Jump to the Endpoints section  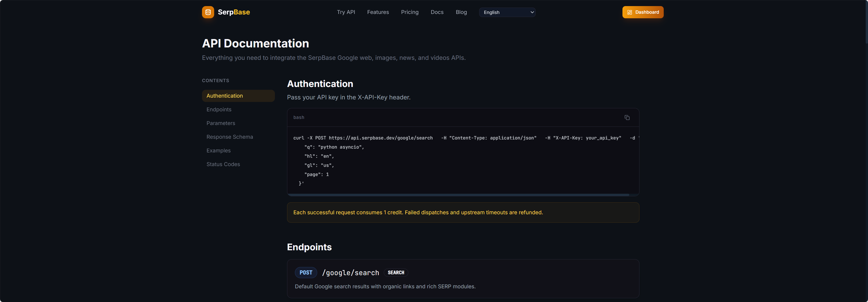point(219,109)
